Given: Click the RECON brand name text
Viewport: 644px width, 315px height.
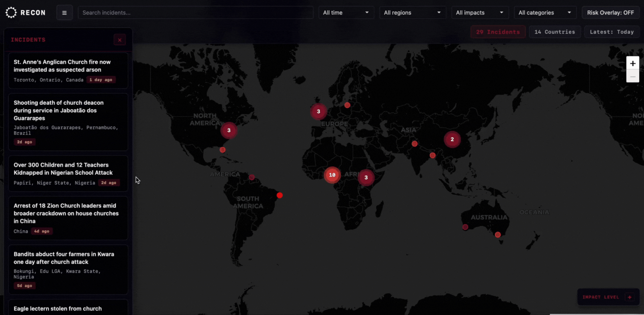Looking at the screenshot, I should 33,12.
